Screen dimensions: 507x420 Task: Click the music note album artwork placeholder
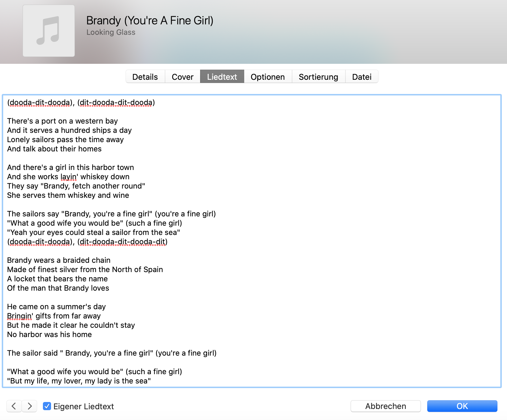(x=49, y=31)
